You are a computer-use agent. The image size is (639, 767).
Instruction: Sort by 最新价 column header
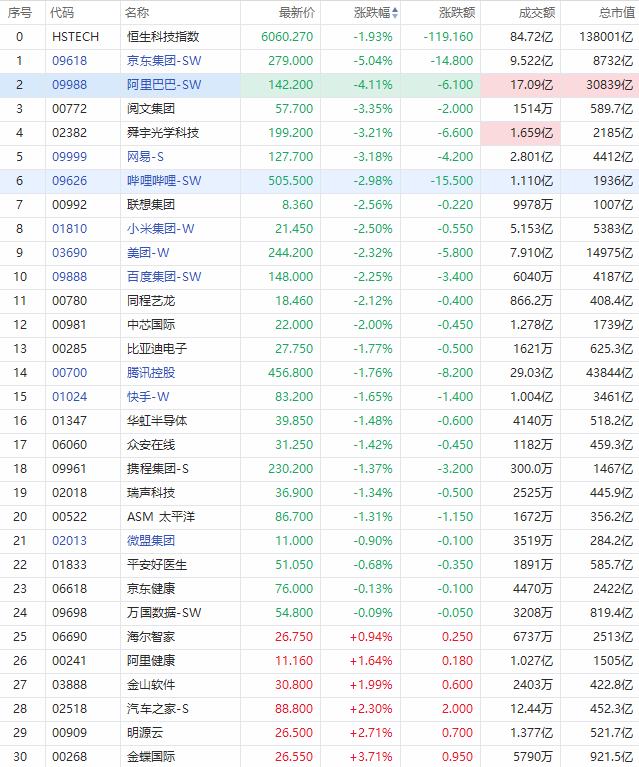point(297,13)
